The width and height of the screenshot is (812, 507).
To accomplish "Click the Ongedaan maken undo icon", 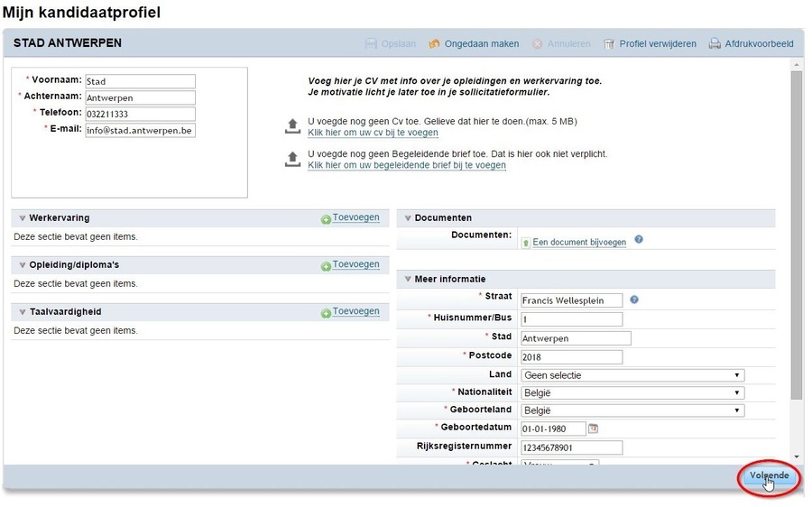I will 434,43.
